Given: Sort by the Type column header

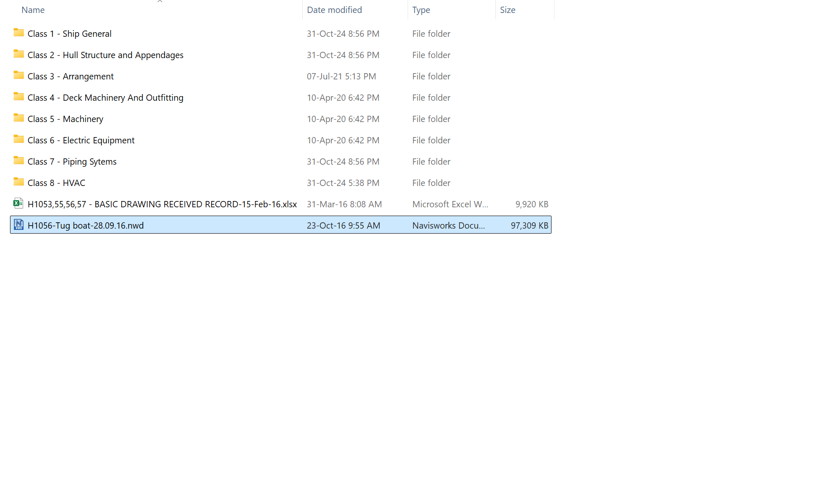Looking at the screenshot, I should coord(421,10).
